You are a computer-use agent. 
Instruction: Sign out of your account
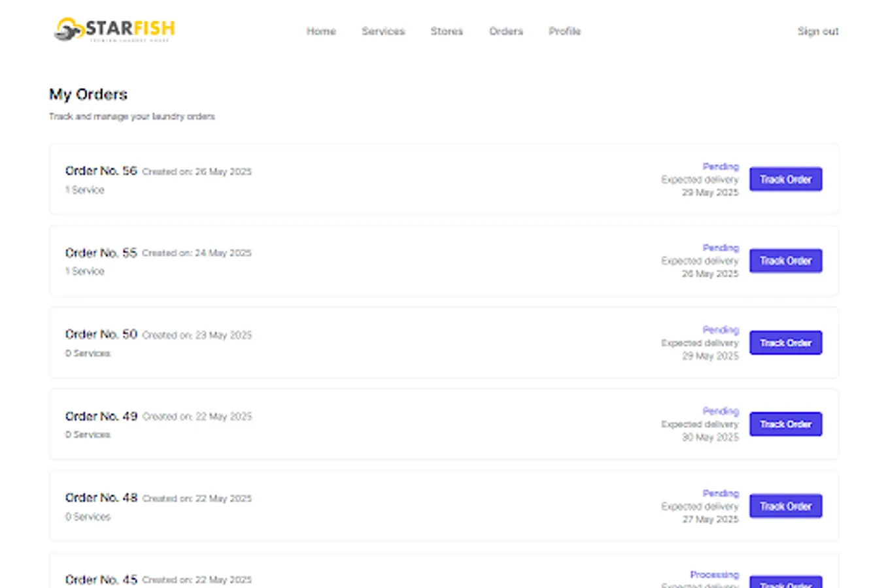[818, 31]
